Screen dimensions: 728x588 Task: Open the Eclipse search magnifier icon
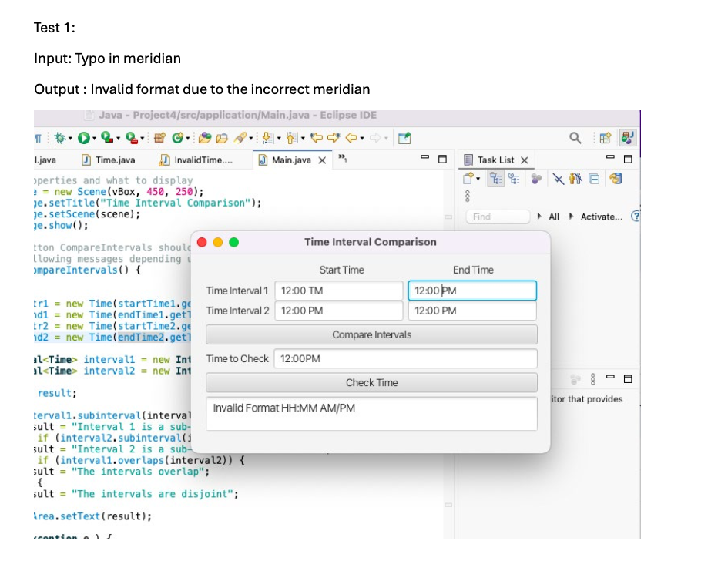coord(575,139)
